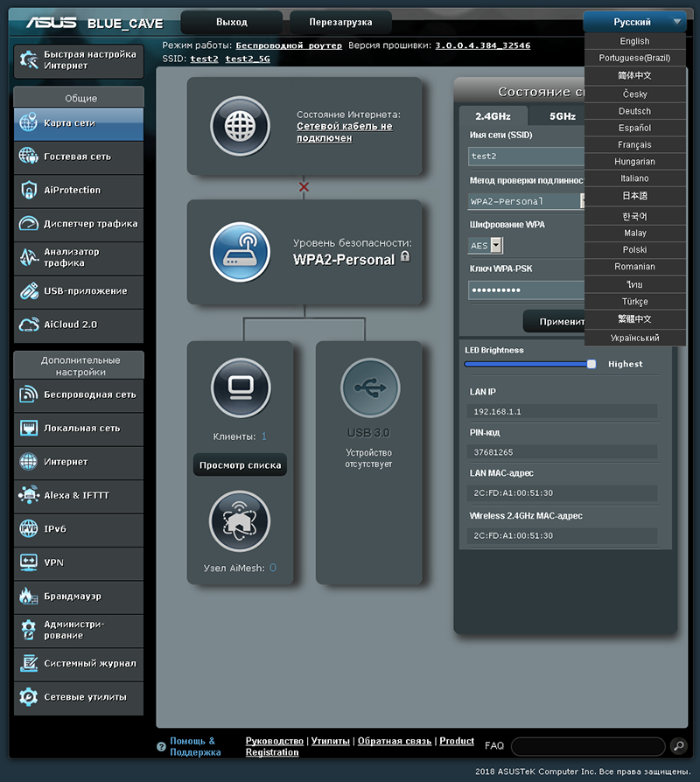The width and height of the screenshot is (700, 782).
Task: Open 'Беспроводной роутер' operation mode link
Action: coord(289,45)
